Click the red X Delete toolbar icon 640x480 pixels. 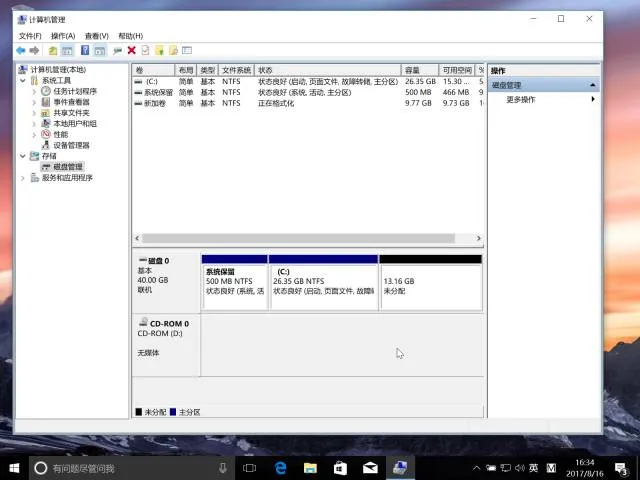coord(131,50)
